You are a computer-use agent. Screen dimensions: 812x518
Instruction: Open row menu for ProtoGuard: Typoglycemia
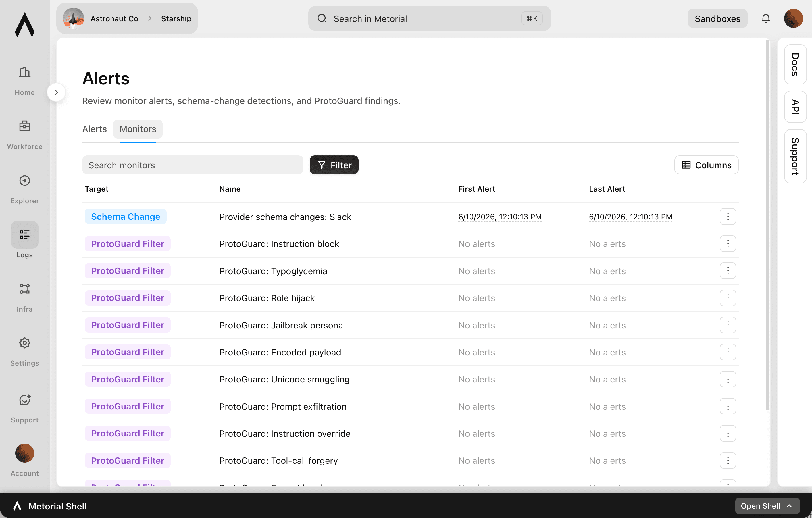click(x=727, y=270)
